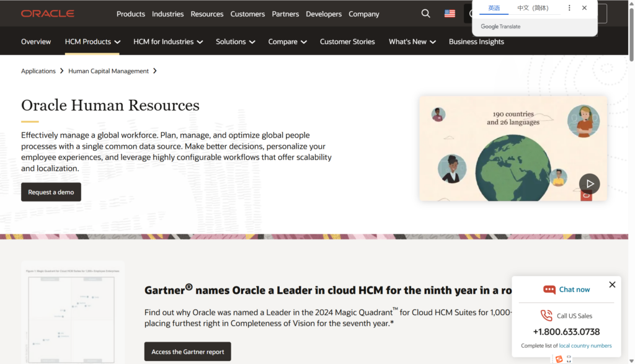The height and width of the screenshot is (364, 635).
Task: Play the video on globe thumbnail
Action: coord(589,184)
